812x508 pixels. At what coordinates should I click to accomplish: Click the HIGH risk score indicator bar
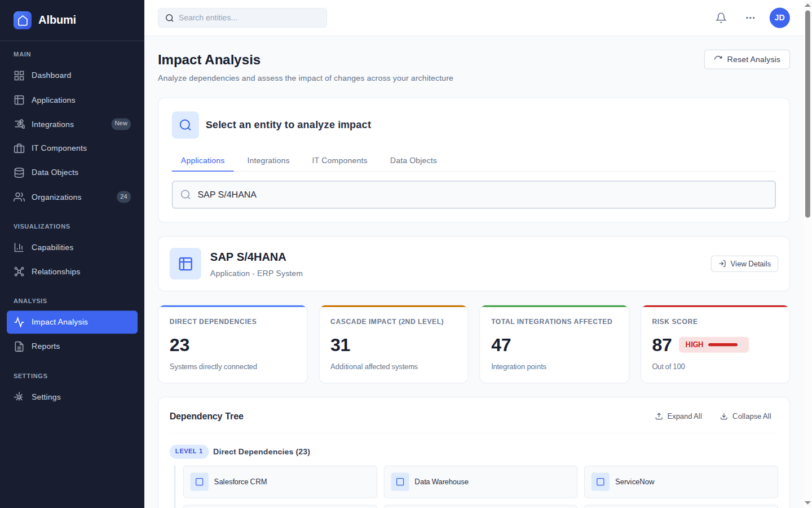point(714,344)
